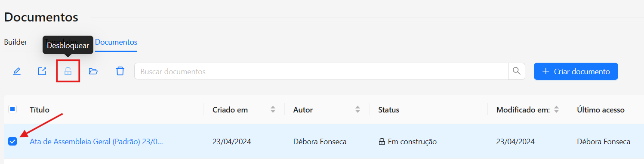This screenshot has width=644, height=164.
Task: Sort by Autor column arrows
Action: [x=358, y=110]
